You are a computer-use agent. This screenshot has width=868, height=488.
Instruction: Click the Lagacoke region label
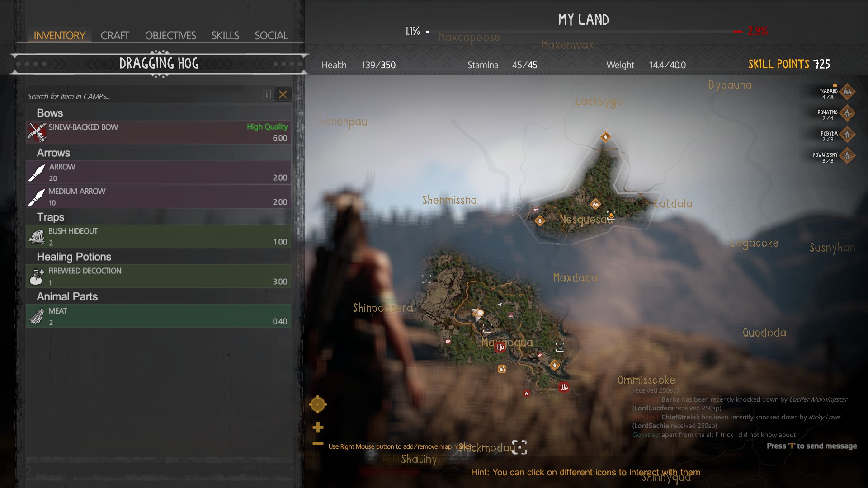754,243
